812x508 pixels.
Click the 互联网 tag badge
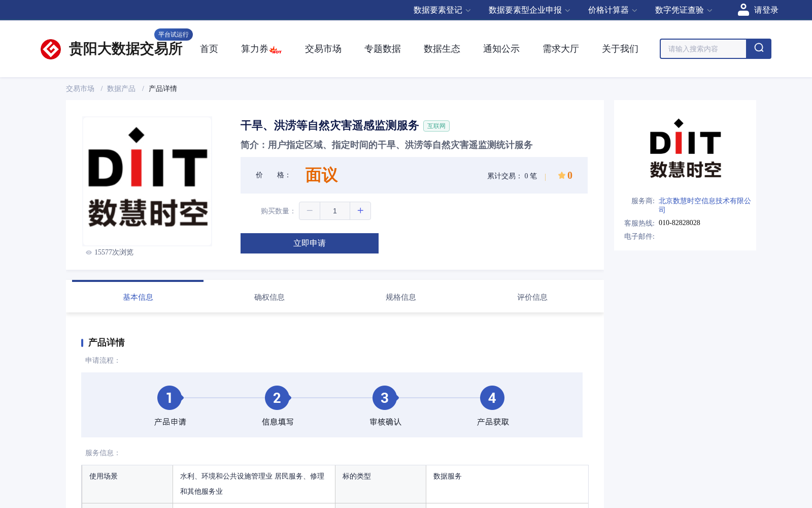pos(436,126)
